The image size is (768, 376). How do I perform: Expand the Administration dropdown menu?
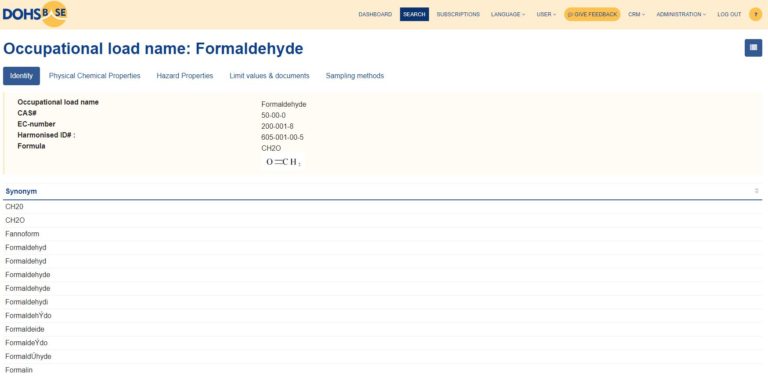pyautogui.click(x=681, y=14)
